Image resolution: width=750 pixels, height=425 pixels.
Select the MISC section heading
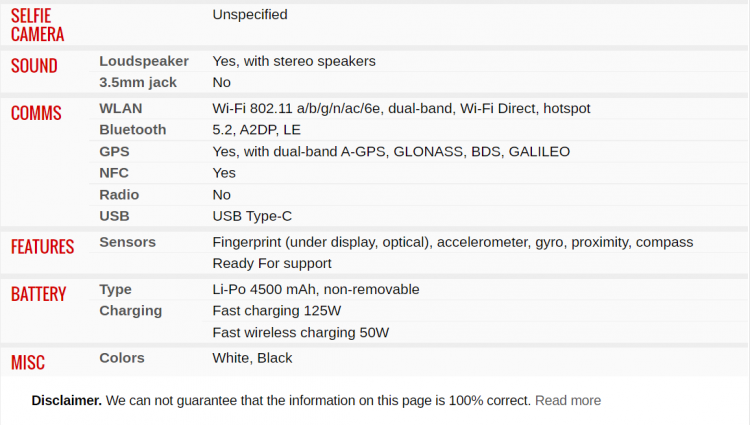coord(28,362)
